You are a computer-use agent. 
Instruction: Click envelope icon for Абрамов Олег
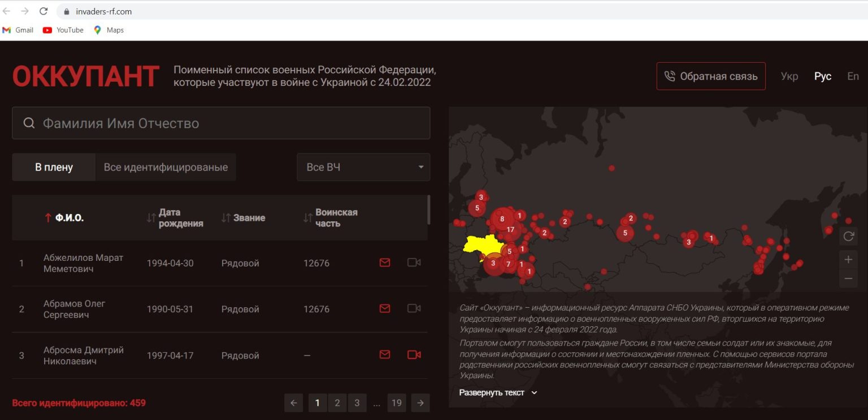[x=385, y=308]
